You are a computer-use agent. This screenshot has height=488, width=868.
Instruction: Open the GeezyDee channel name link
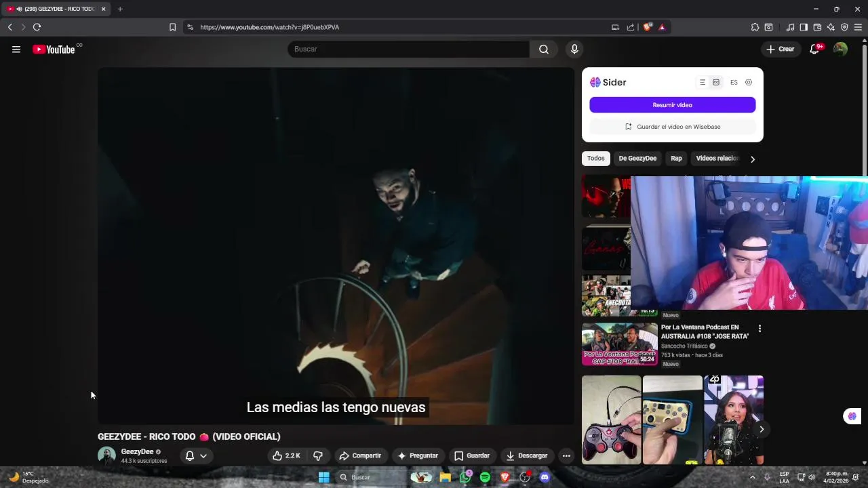click(x=137, y=451)
